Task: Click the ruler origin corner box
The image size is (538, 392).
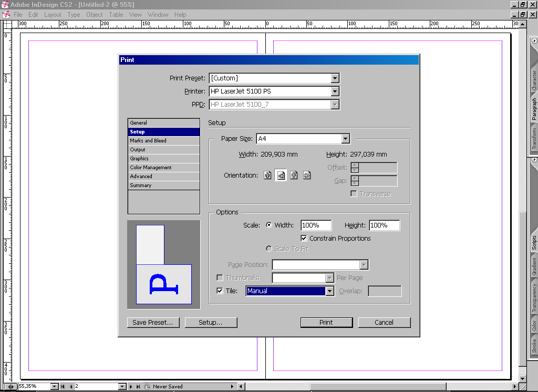Action: click(7, 24)
